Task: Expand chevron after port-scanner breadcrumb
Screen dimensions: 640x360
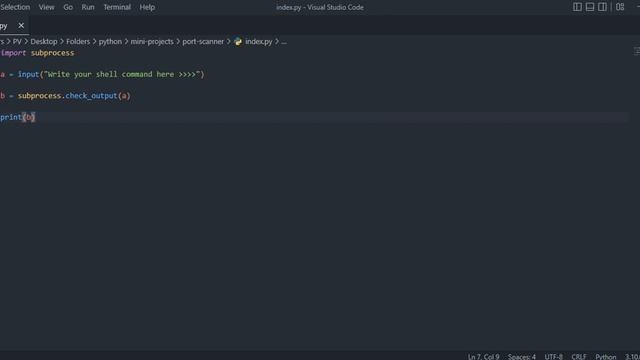Action: pos(229,42)
